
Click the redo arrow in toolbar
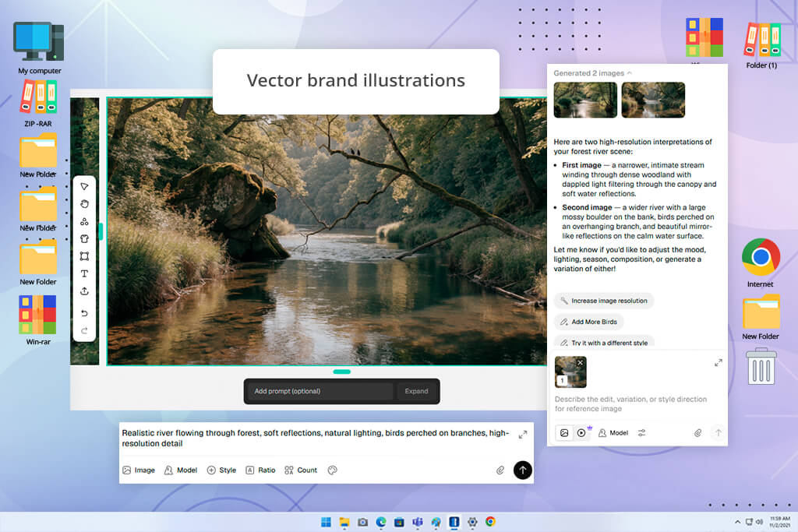tap(84, 330)
